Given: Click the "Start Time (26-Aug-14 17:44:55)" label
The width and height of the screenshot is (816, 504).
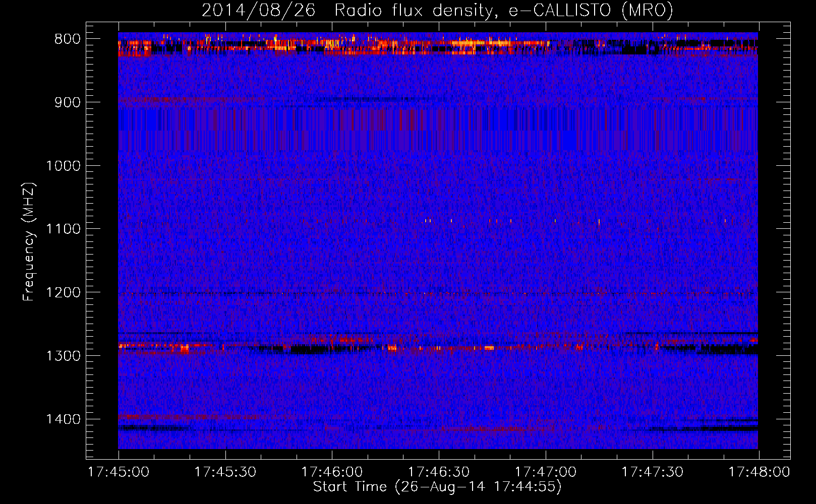Looking at the screenshot, I should (437, 487).
